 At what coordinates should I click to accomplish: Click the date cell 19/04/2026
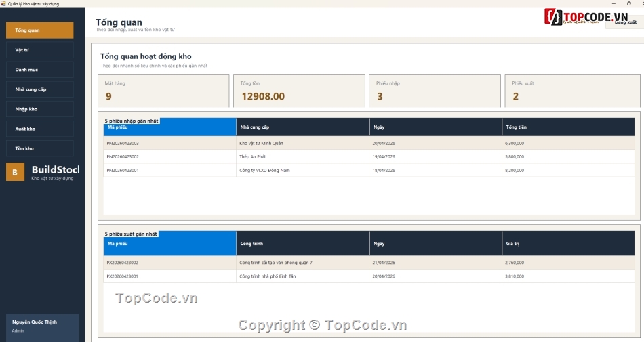pyautogui.click(x=435, y=156)
